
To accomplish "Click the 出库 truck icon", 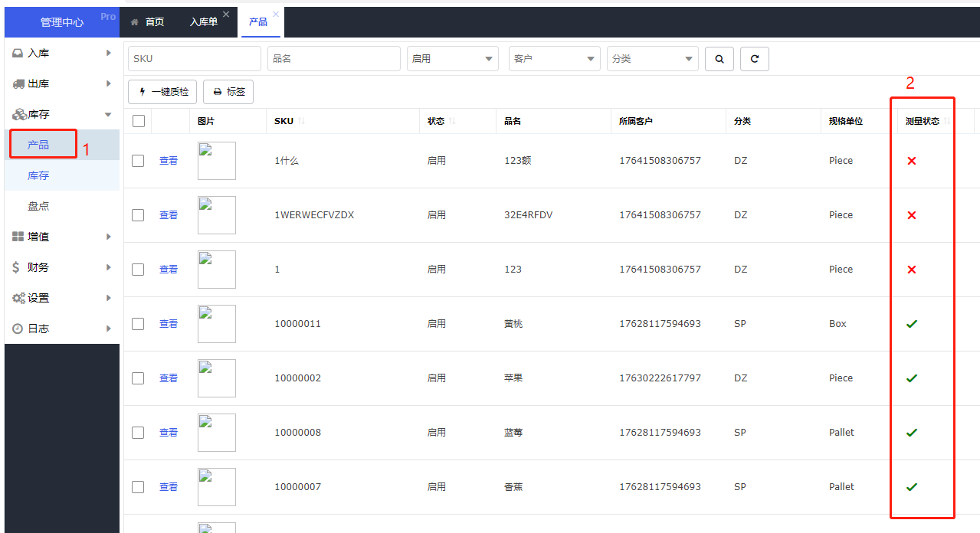I will point(18,84).
